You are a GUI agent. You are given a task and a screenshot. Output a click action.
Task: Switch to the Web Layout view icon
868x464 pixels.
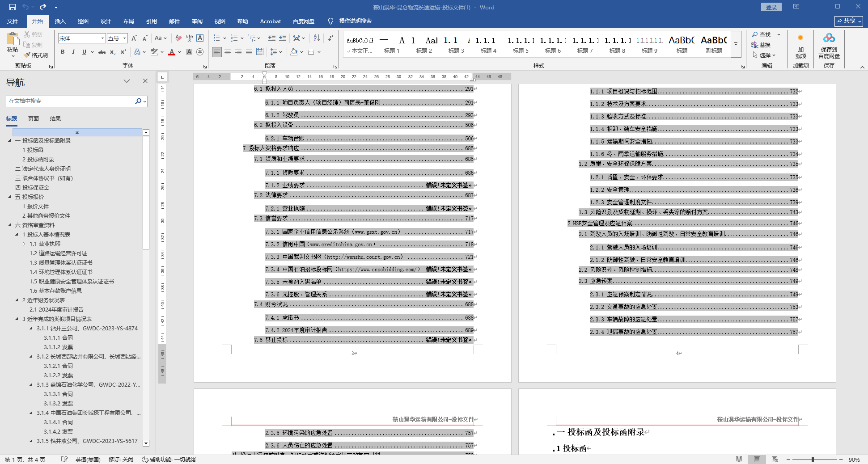pos(775,459)
